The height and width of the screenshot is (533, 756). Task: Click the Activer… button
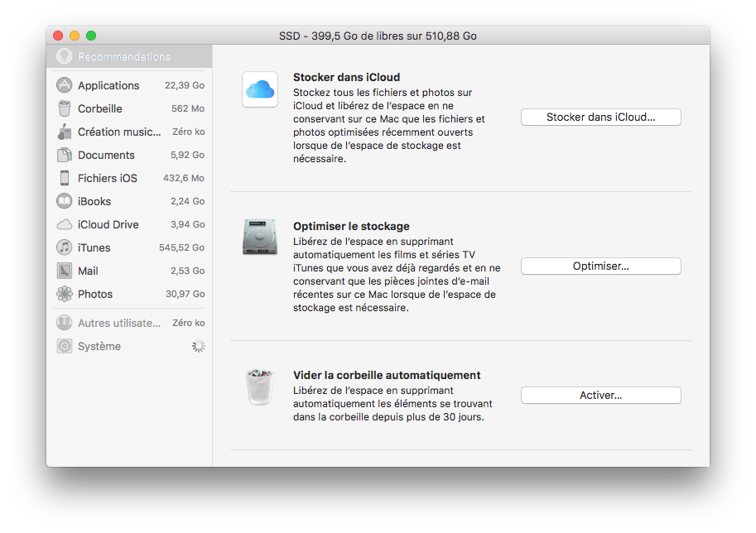[601, 395]
